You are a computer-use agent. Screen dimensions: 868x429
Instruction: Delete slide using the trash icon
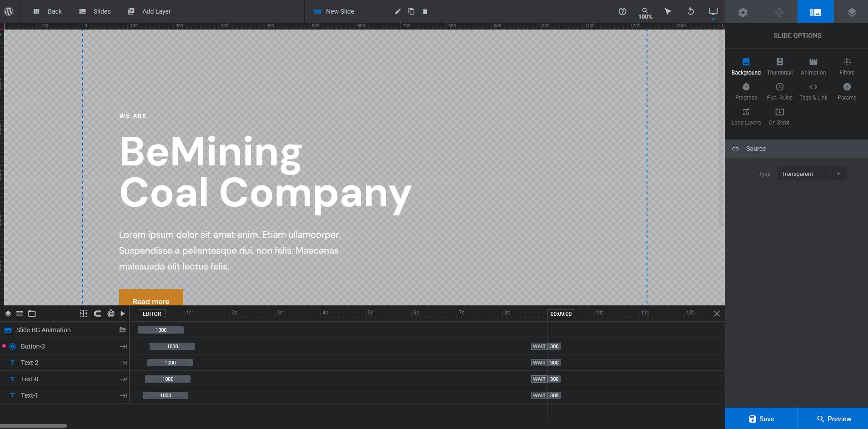(x=425, y=11)
